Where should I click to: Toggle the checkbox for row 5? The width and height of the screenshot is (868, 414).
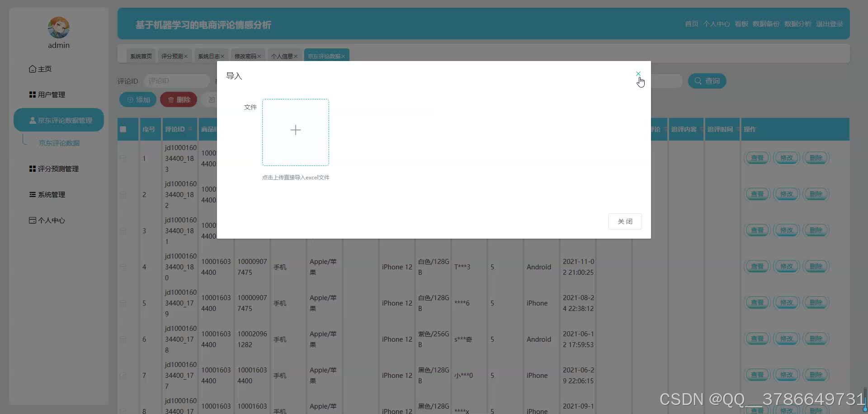(123, 303)
